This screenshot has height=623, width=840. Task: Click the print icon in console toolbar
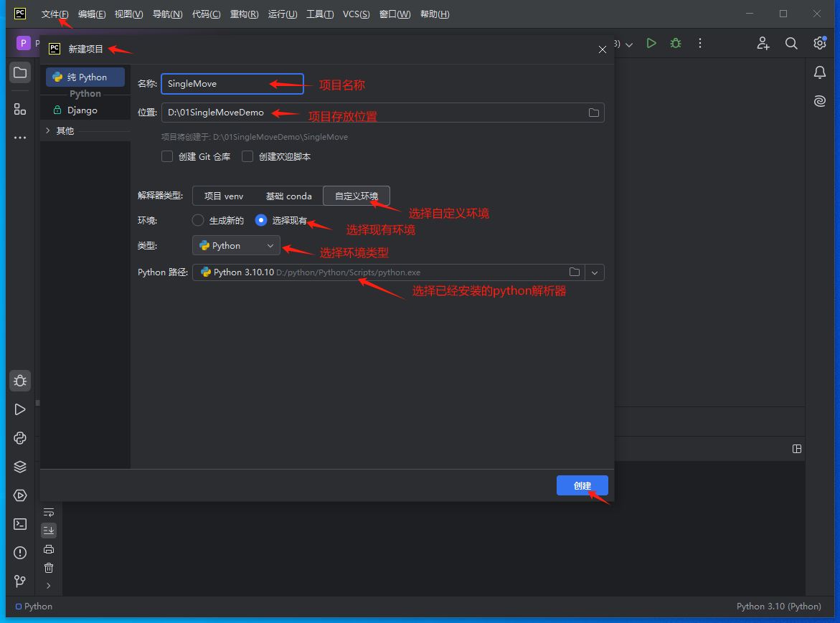click(49, 549)
